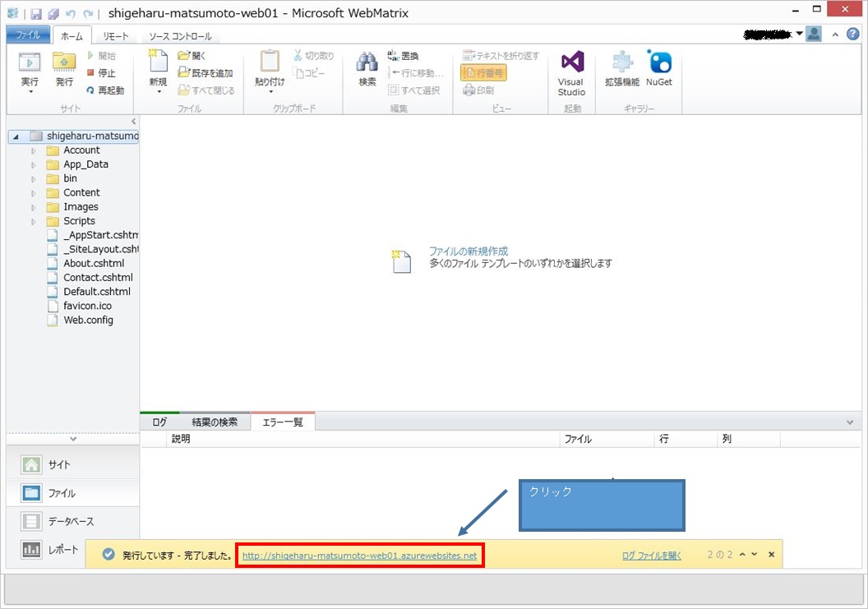Choose Go to line (行に移動)
Screen dimensions: 868x609
click(x=415, y=73)
